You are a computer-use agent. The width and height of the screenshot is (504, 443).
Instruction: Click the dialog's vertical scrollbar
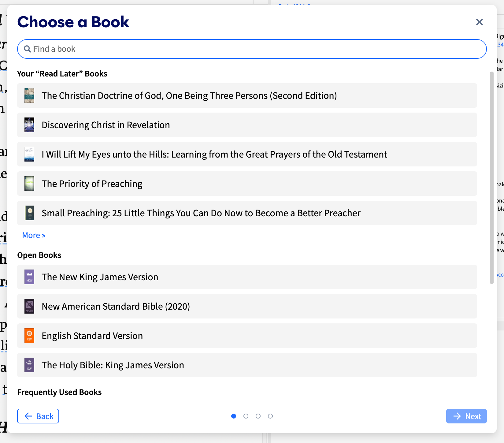(x=491, y=177)
